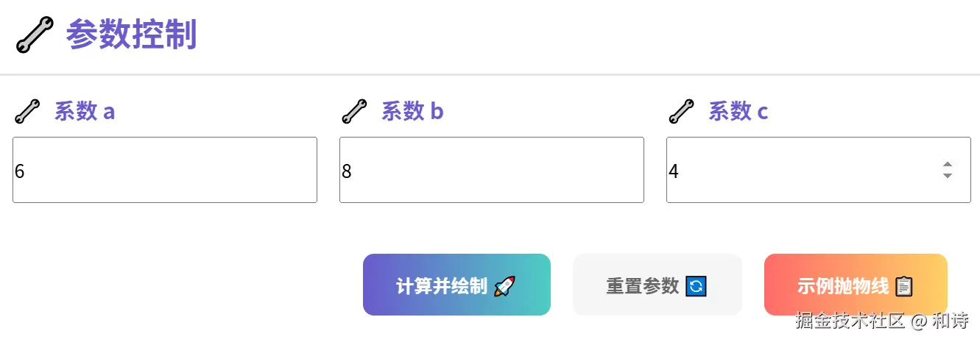Screen dimensions: 980x342
Task: Click the rocket icon on 计算并绘制 button
Action: point(504,286)
